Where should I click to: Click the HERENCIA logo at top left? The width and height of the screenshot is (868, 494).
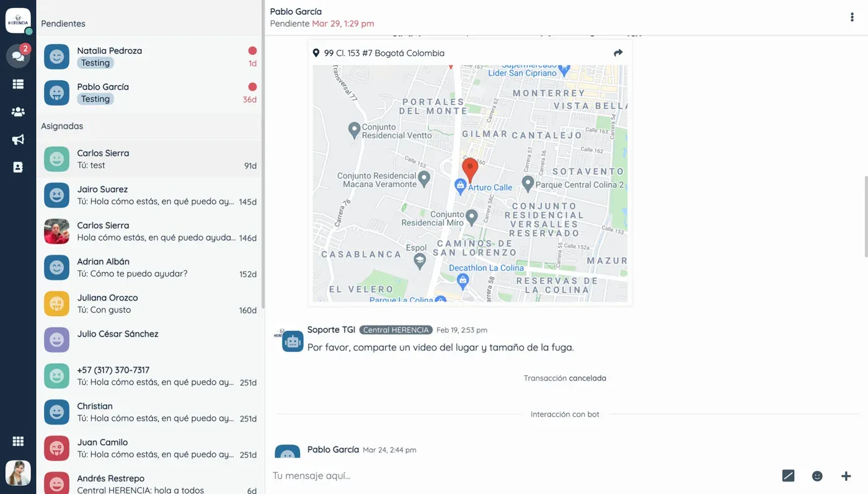18,20
